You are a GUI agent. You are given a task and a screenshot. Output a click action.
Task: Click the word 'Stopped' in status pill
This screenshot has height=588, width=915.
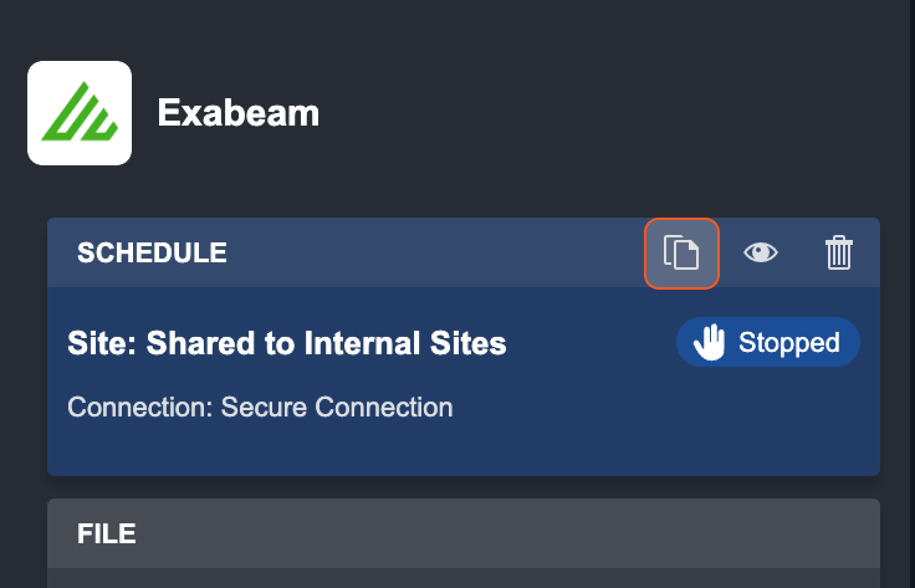[789, 342]
